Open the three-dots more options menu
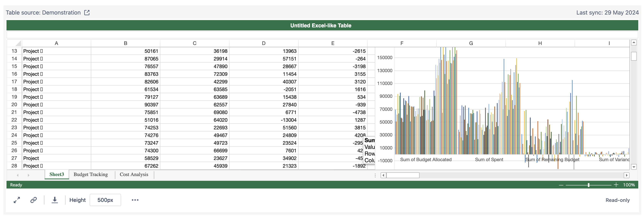The width and height of the screenshot is (644, 217). 135,200
